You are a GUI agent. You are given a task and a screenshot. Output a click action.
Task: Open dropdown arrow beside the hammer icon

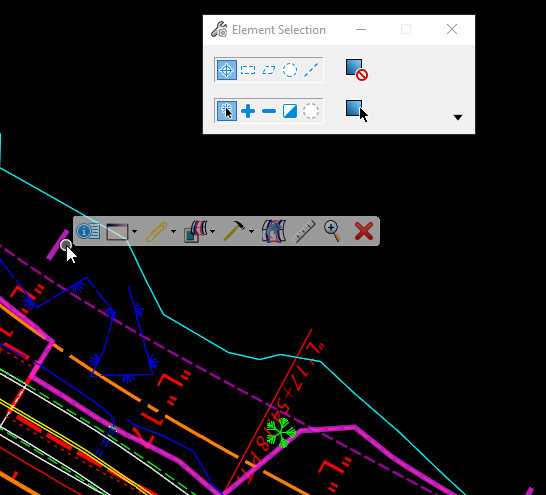251,231
